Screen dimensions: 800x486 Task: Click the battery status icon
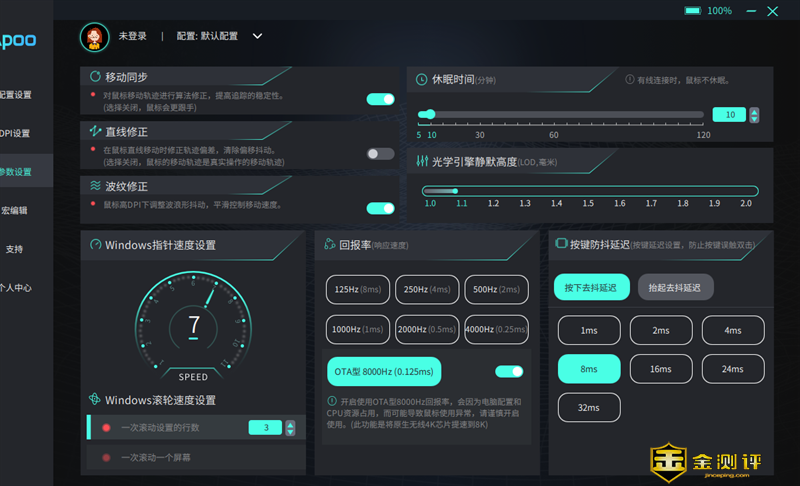692,11
